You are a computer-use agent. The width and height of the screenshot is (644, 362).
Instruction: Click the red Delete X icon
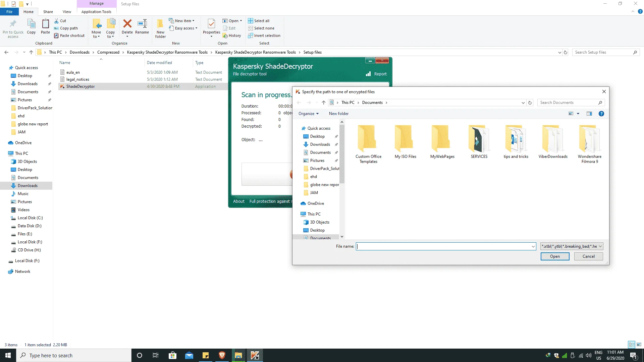pos(127,23)
